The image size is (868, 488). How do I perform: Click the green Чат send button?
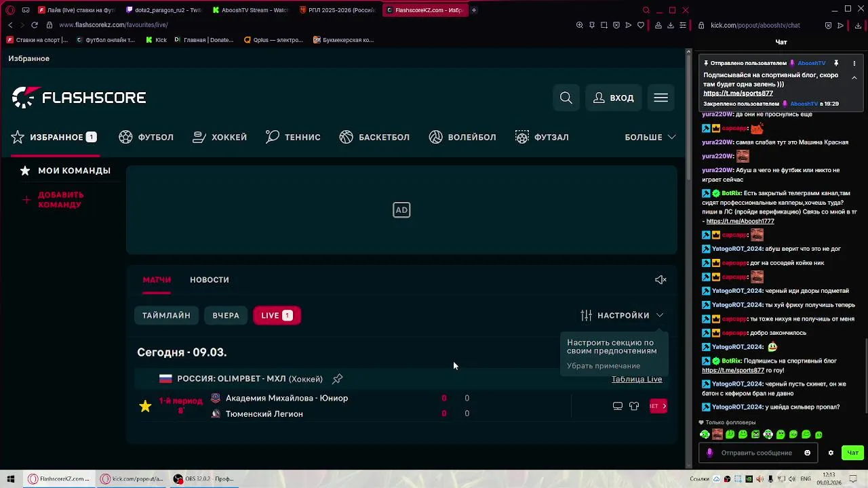[x=852, y=453]
